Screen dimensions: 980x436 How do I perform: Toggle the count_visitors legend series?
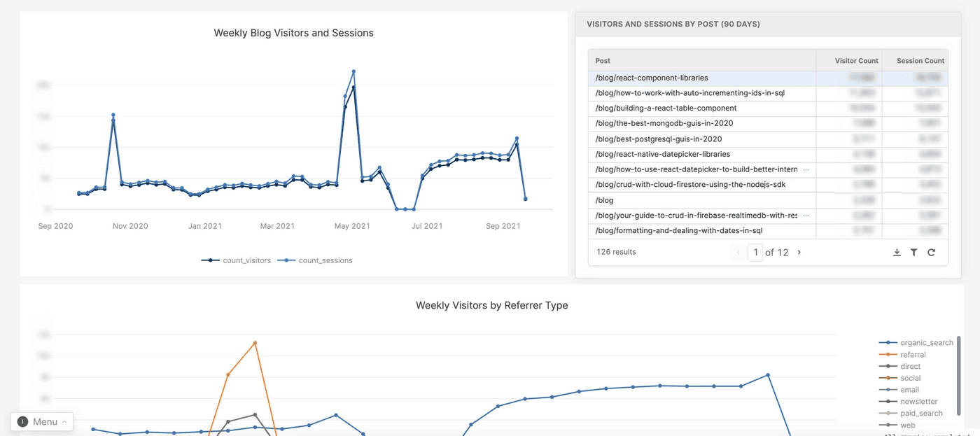tap(245, 260)
